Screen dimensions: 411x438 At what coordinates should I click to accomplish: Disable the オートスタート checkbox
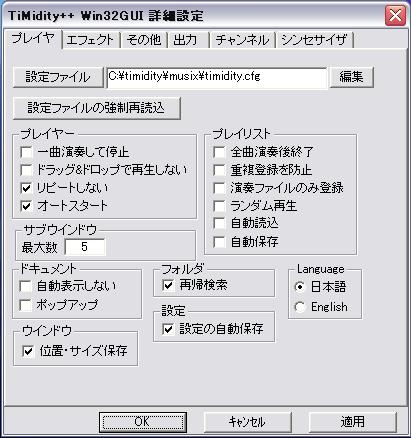pos(27,206)
